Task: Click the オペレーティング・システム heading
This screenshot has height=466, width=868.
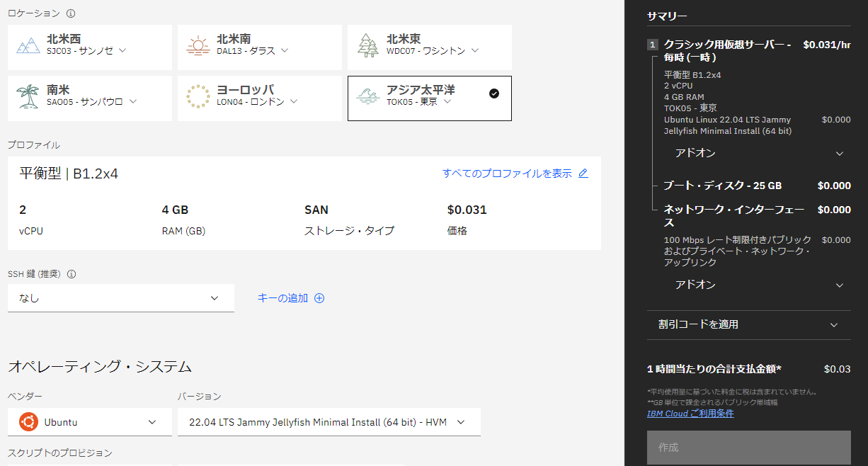Action: 100,367
